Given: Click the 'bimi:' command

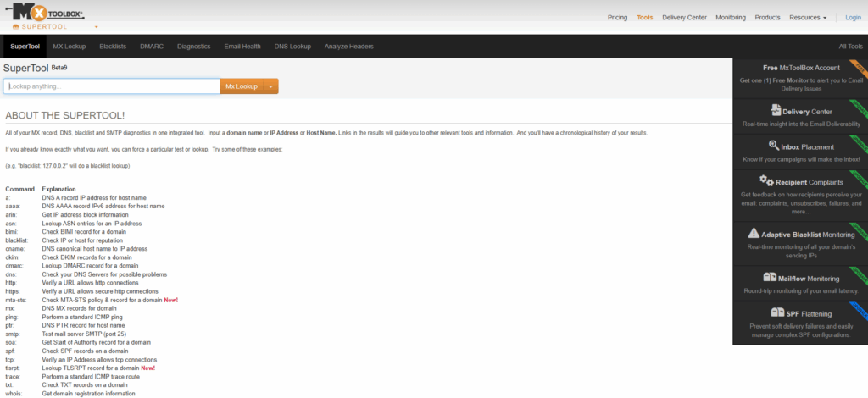Looking at the screenshot, I should click(x=12, y=232).
